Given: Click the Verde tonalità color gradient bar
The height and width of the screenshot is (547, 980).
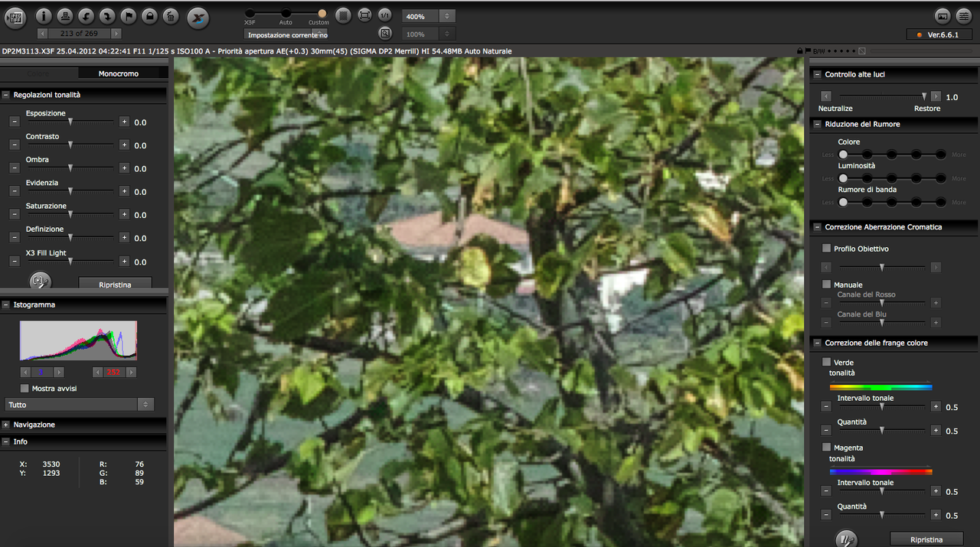Looking at the screenshot, I should coord(880,387).
